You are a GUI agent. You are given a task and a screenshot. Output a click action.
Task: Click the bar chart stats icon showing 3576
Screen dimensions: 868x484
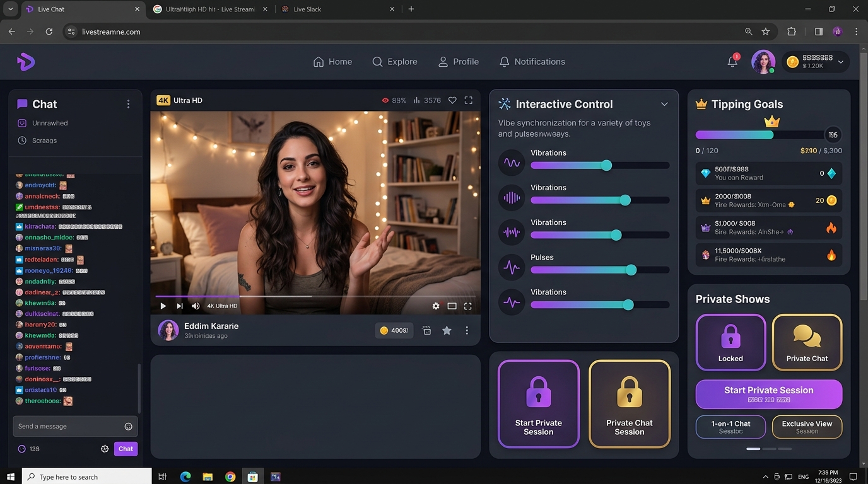coord(417,100)
